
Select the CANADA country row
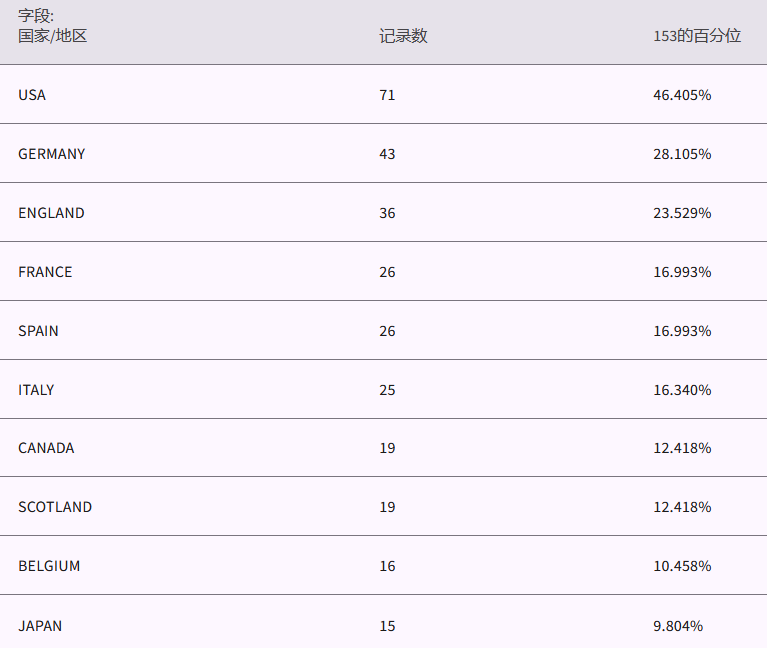(46, 448)
